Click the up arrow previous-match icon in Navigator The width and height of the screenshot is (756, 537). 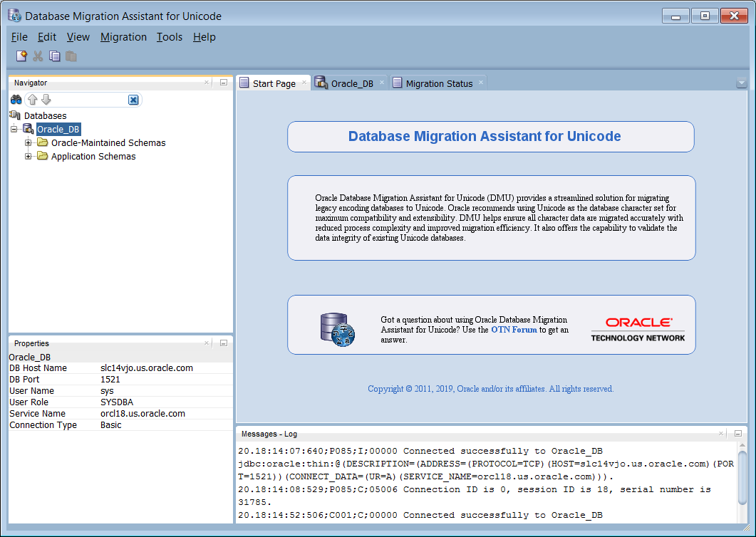(32, 100)
